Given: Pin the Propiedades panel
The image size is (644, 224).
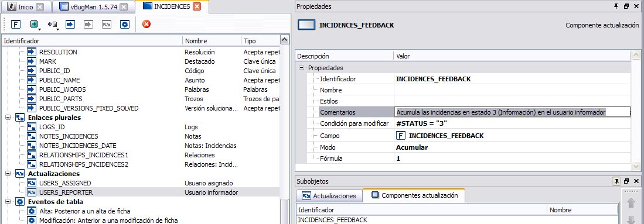Looking at the screenshot, I should coord(616,6).
